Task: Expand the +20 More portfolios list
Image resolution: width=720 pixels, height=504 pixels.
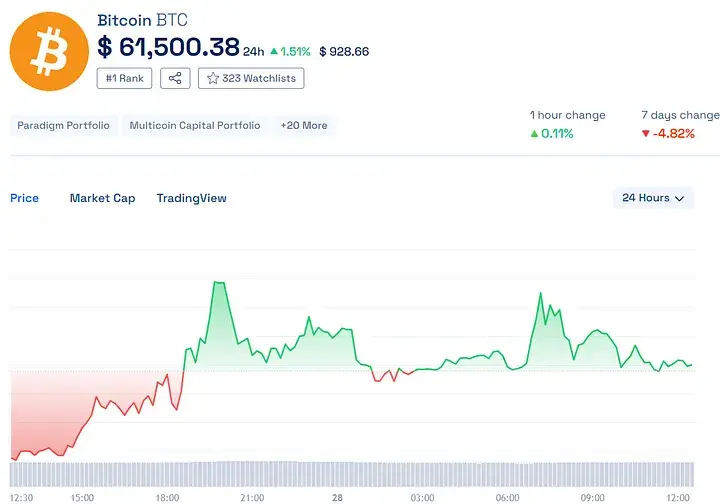Action: click(x=303, y=126)
